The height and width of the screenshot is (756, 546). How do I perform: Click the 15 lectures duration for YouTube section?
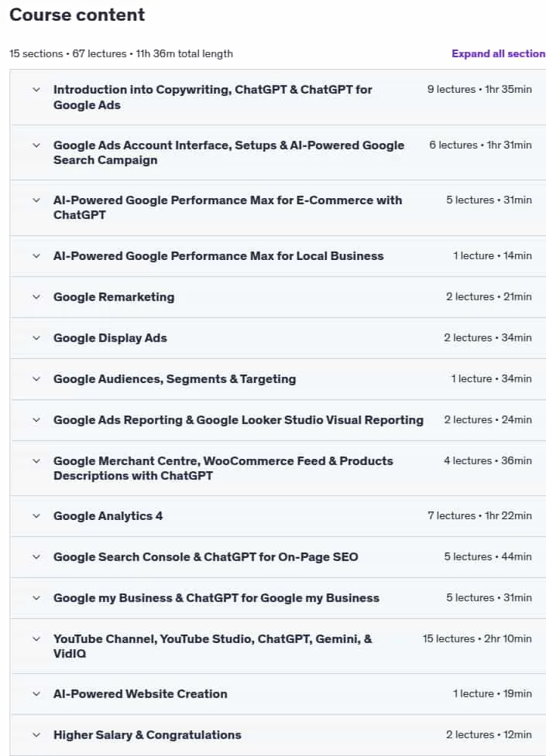click(x=477, y=639)
